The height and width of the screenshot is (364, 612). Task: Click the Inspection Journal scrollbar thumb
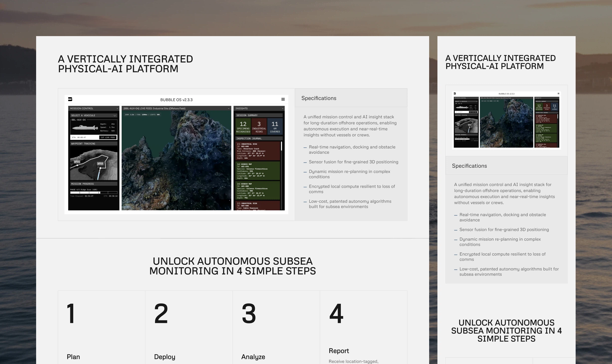tap(281, 146)
